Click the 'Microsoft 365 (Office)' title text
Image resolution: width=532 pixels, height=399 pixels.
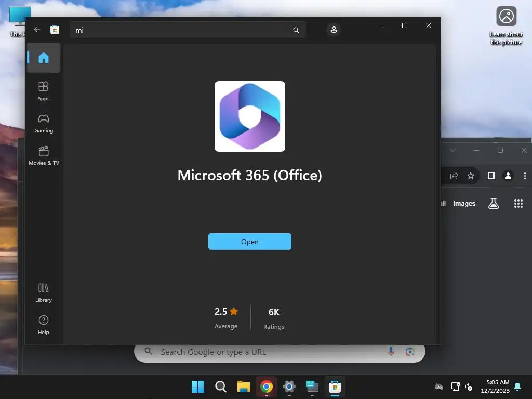(x=250, y=176)
